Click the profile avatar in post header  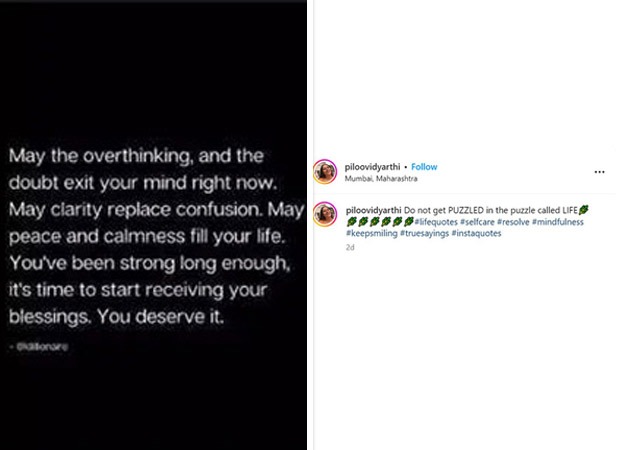[x=325, y=171]
